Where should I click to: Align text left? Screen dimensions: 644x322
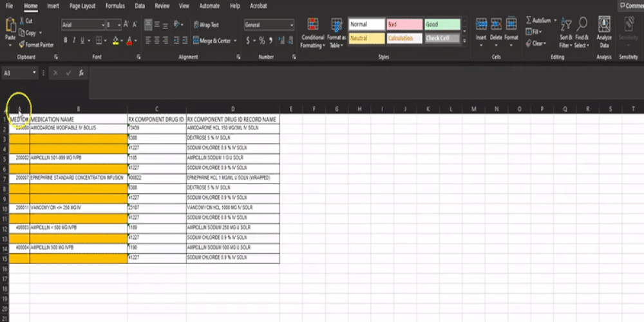pos(148,40)
